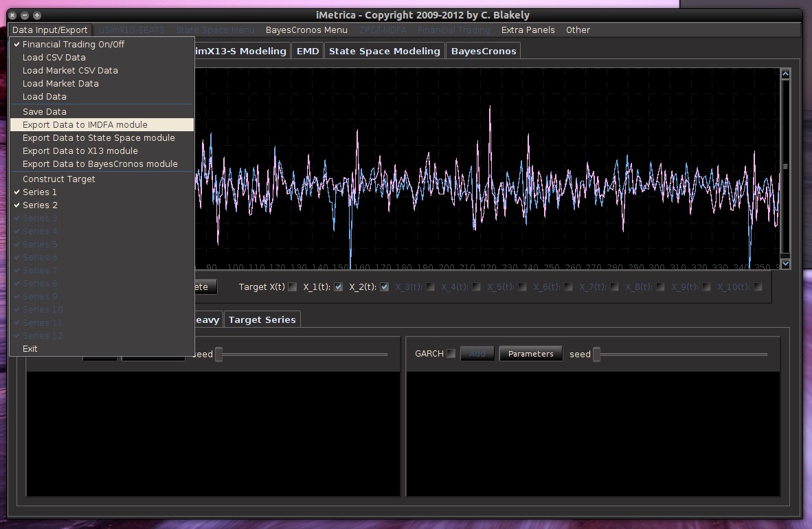Switch to the BayesCronos tab
812x529 pixels.
point(483,52)
